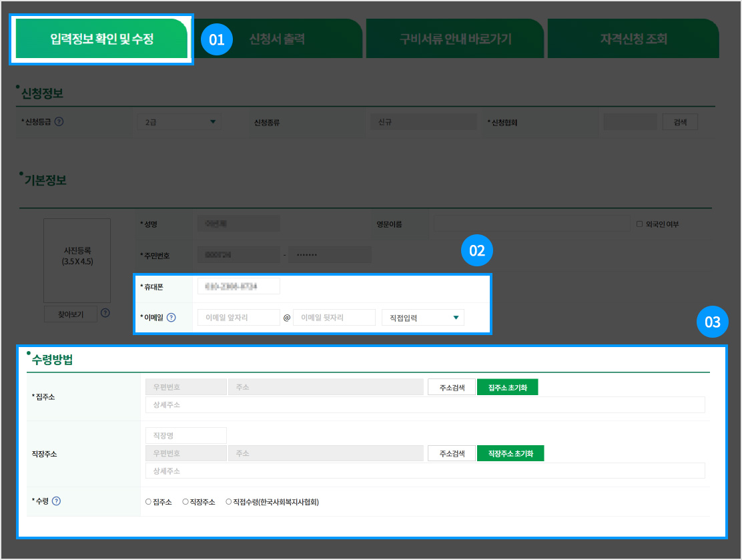Click 검색 button for 신청협회
This screenshot has height=560, width=742.
(x=680, y=122)
